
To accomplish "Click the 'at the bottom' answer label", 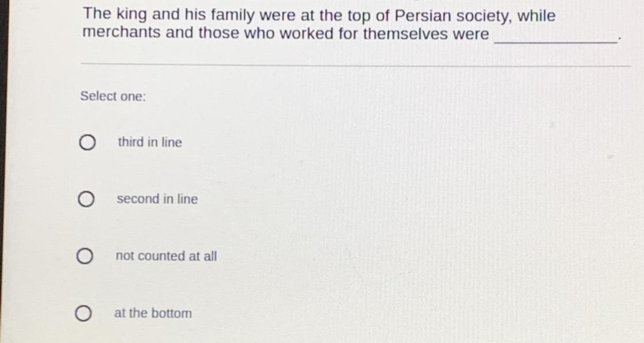I will tap(153, 314).
